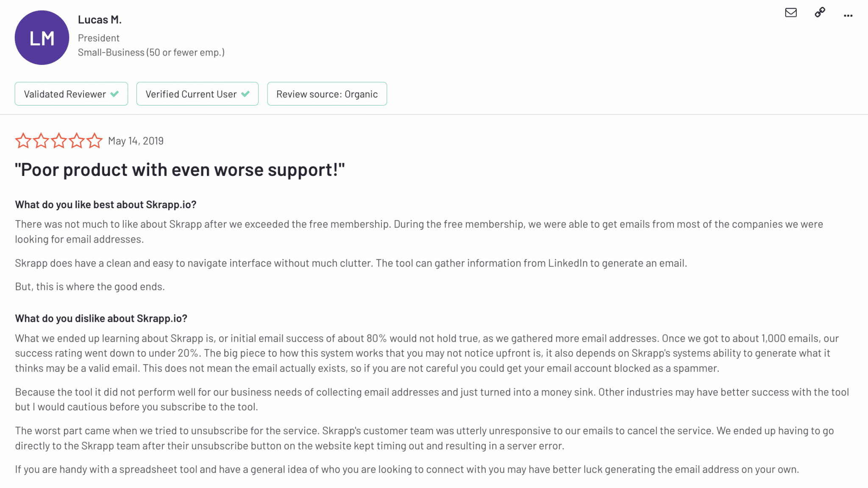Click the third rating star
Viewport: 868px width, 488px height.
[x=59, y=141]
